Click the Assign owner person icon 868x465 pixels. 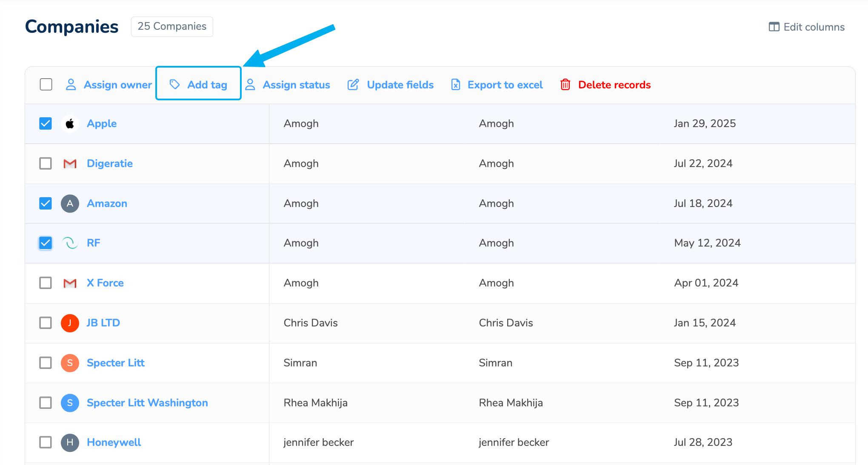coord(71,85)
